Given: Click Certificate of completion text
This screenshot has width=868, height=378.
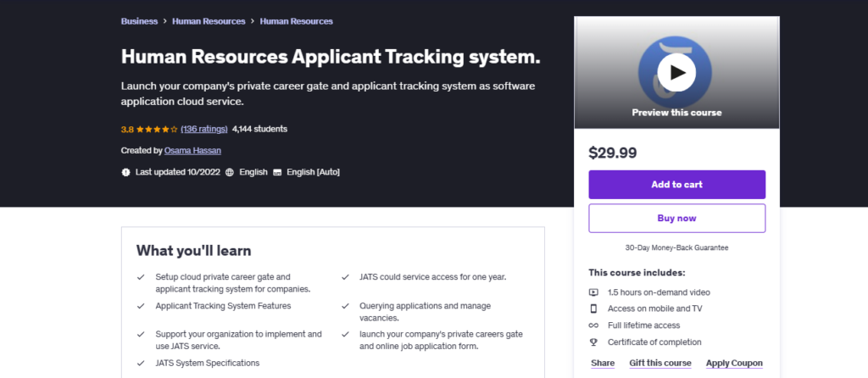Looking at the screenshot, I should pyautogui.click(x=654, y=342).
